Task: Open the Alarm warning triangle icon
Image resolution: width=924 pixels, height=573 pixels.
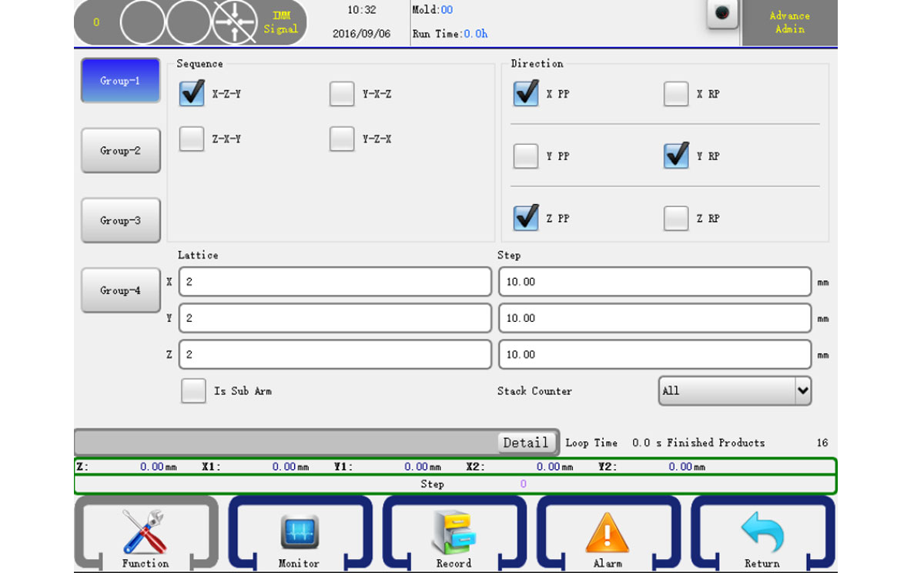Action: [x=608, y=533]
